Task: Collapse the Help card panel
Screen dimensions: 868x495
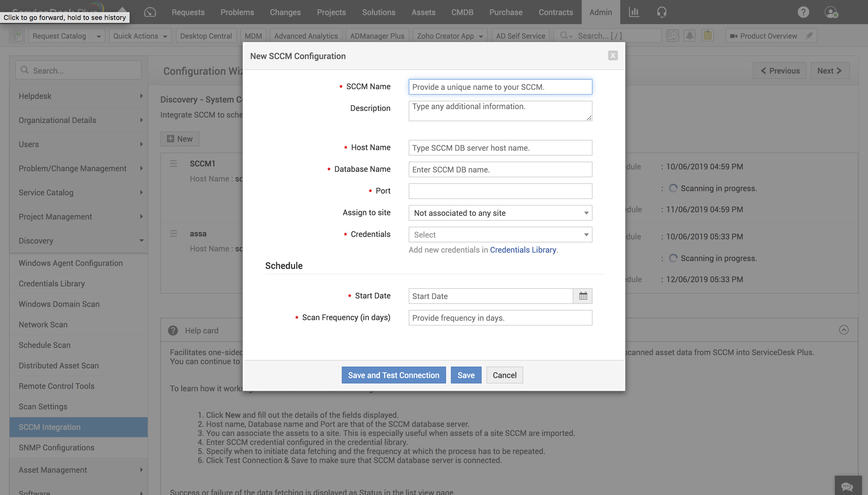Action: [844, 330]
